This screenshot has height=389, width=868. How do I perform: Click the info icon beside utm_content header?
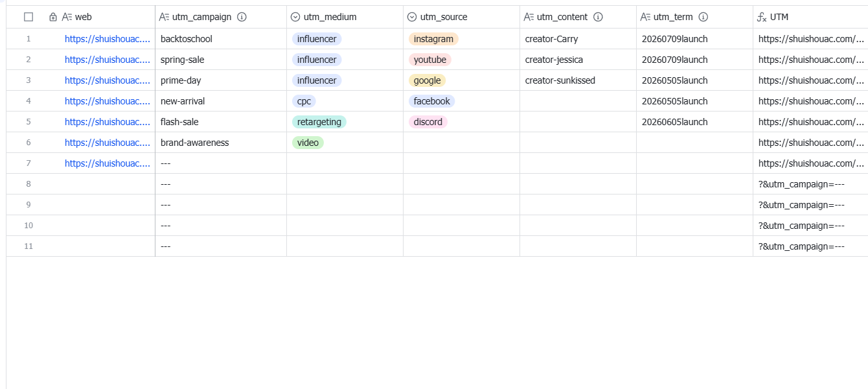pyautogui.click(x=599, y=18)
